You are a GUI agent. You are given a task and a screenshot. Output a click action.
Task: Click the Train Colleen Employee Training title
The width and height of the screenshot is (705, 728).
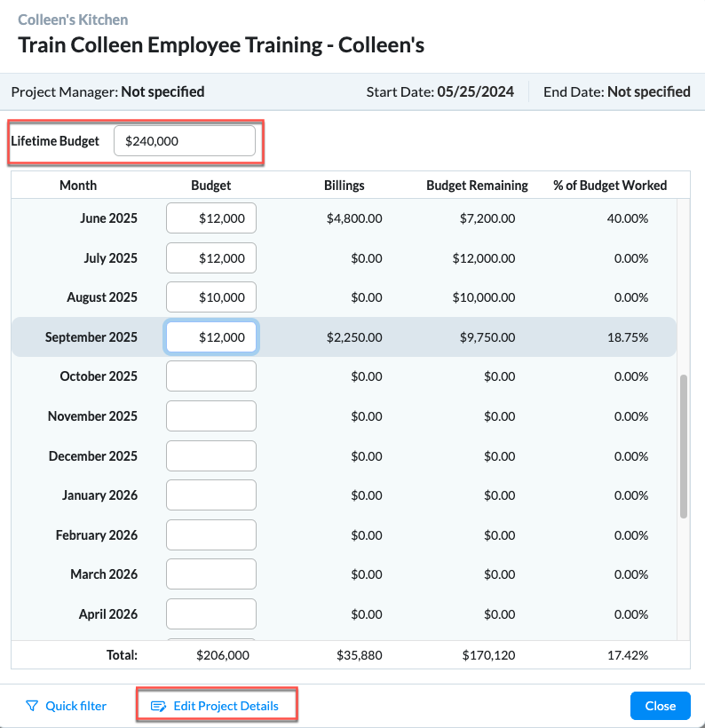point(221,45)
